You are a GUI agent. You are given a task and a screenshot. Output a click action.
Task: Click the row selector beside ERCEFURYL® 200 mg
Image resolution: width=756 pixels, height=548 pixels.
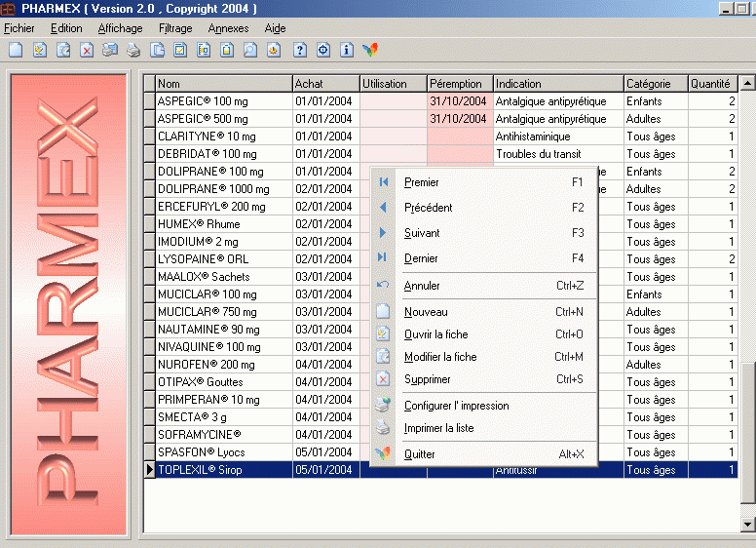pyautogui.click(x=149, y=207)
